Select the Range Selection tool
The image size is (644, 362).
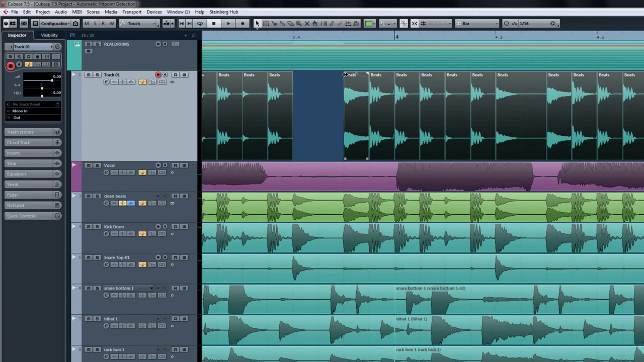click(266, 24)
